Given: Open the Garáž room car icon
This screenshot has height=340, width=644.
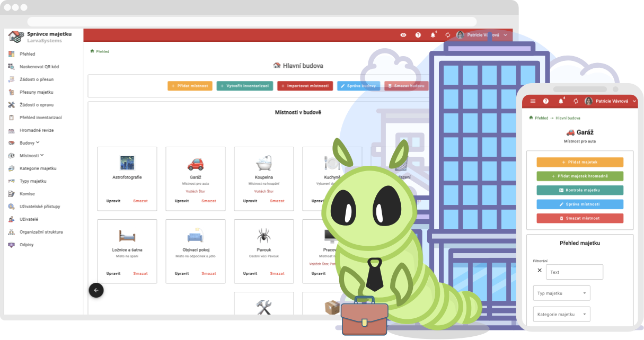Looking at the screenshot, I should click(x=196, y=163).
